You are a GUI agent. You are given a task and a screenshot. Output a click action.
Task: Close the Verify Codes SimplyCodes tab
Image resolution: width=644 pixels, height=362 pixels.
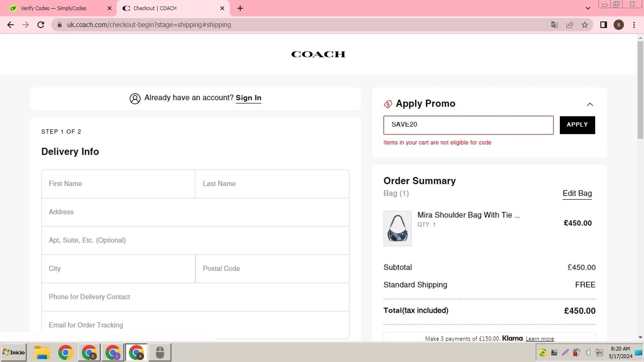click(109, 8)
